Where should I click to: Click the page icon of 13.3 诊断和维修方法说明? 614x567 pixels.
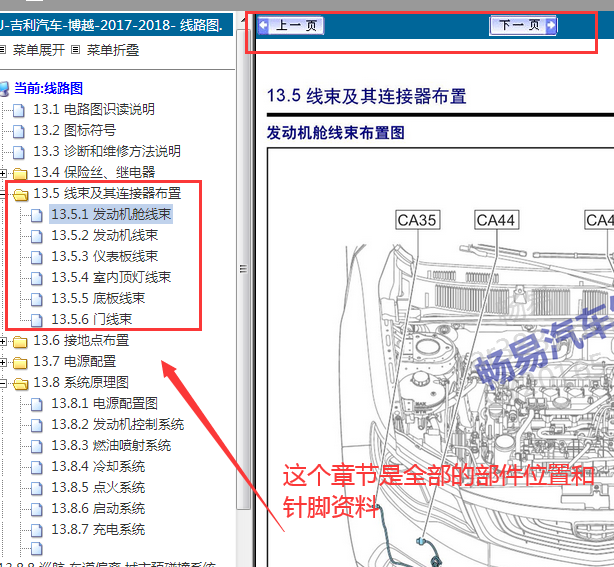point(18,152)
